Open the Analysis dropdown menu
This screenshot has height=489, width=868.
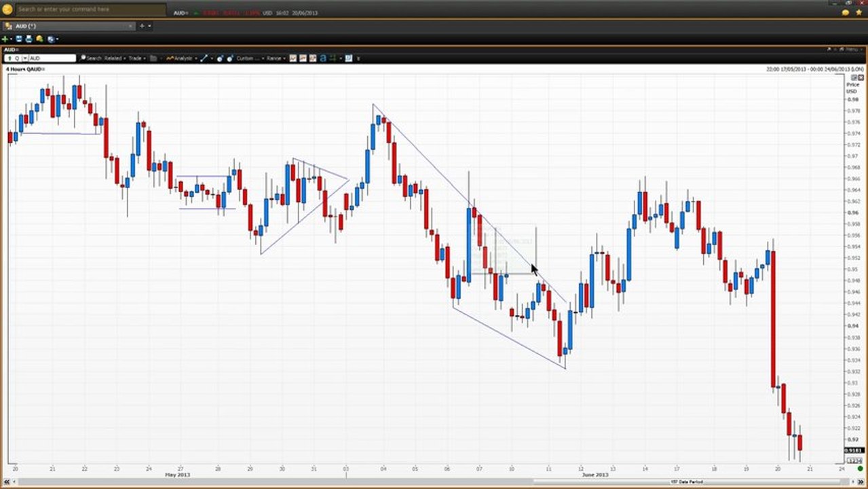click(181, 58)
